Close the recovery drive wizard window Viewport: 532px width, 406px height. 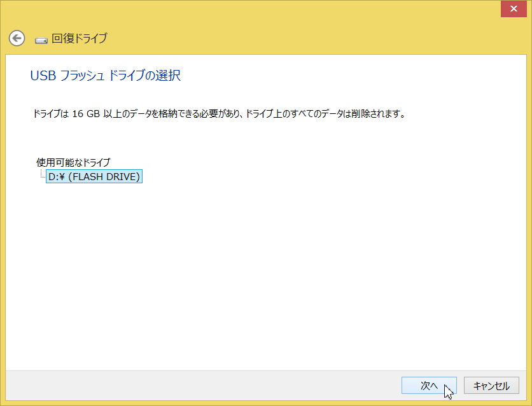(513, 9)
